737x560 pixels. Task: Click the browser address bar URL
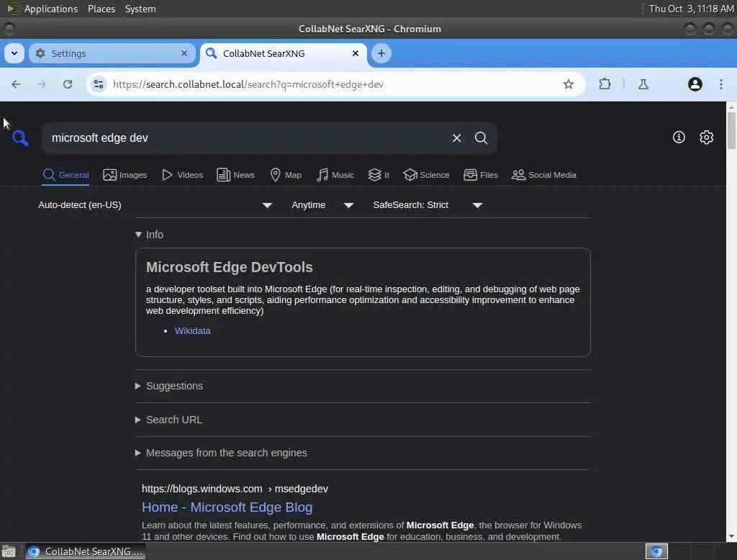tap(248, 85)
